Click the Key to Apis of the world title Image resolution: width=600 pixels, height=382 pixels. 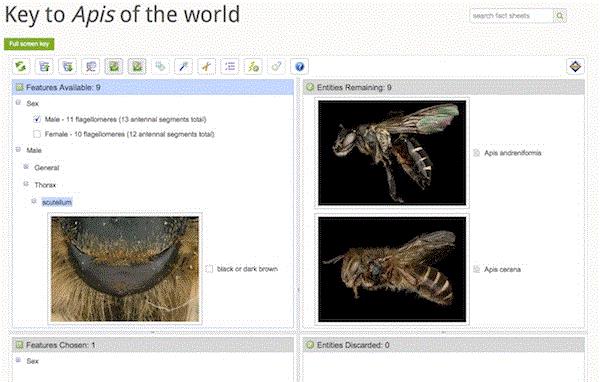122,15
